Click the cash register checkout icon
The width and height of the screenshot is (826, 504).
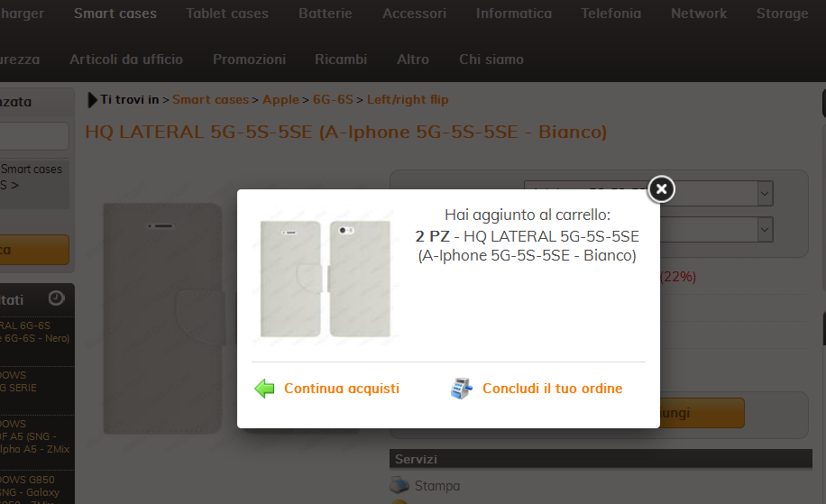click(x=462, y=389)
